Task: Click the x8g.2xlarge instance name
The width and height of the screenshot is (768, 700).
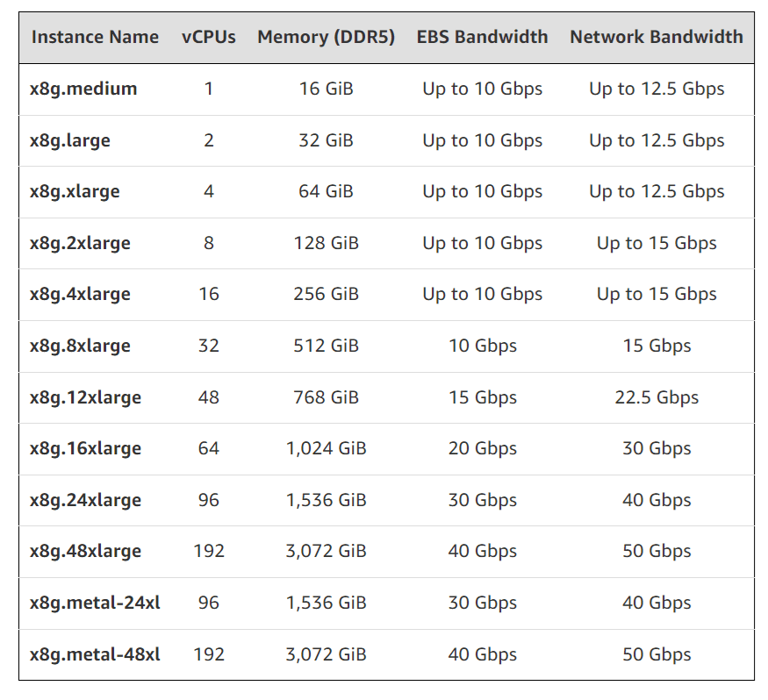Action: [80, 243]
